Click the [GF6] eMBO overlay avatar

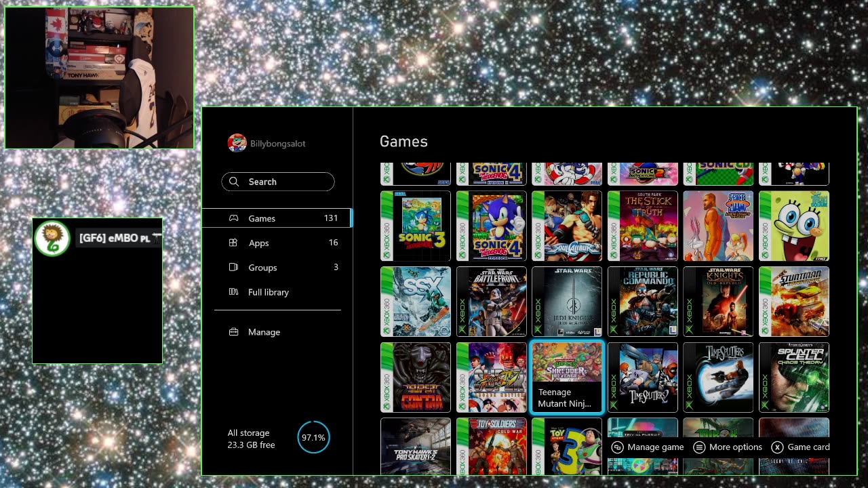pos(52,238)
